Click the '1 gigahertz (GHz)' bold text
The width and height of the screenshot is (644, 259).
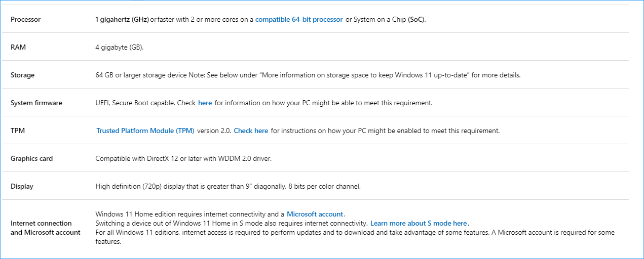tap(122, 19)
